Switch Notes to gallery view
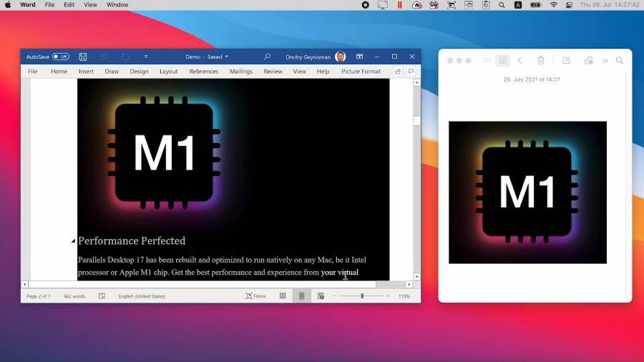Image resolution: width=644 pixels, height=362 pixels. click(x=502, y=61)
